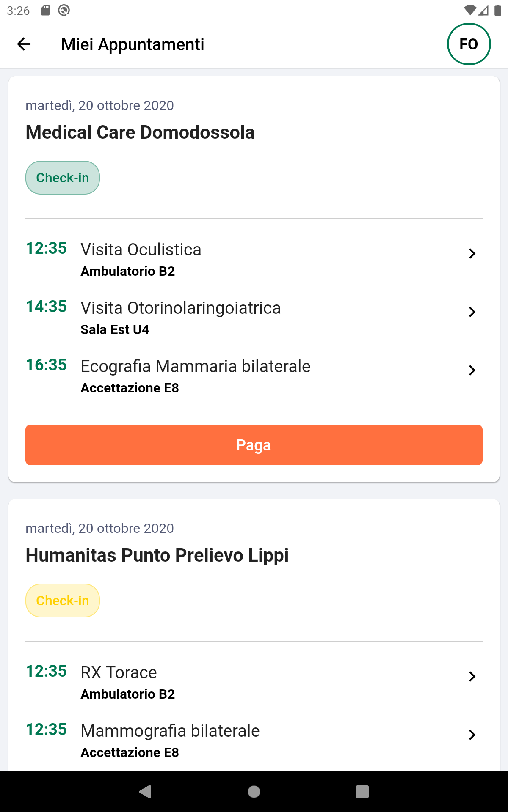Open the FO profile avatar

point(469,44)
